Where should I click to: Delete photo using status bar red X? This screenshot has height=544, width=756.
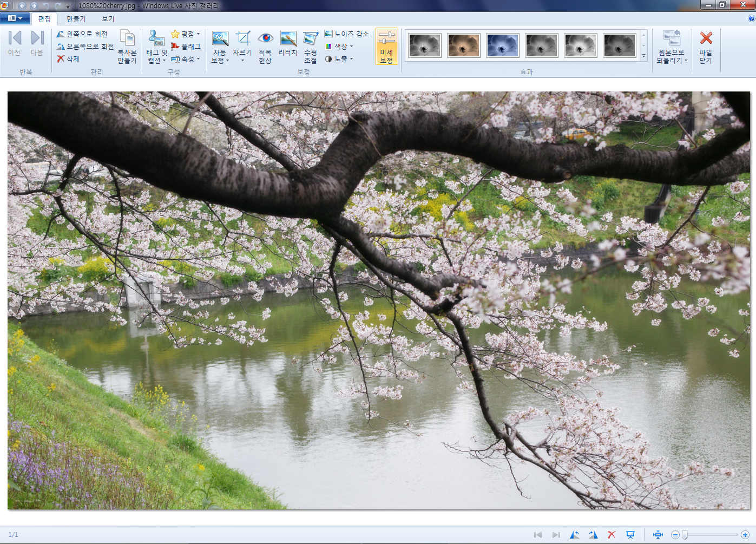612,535
